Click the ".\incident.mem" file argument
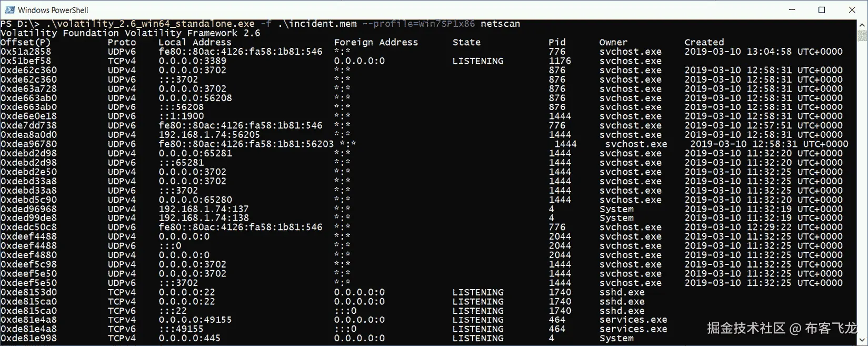Image resolution: width=868 pixels, height=346 pixels. pos(317,24)
